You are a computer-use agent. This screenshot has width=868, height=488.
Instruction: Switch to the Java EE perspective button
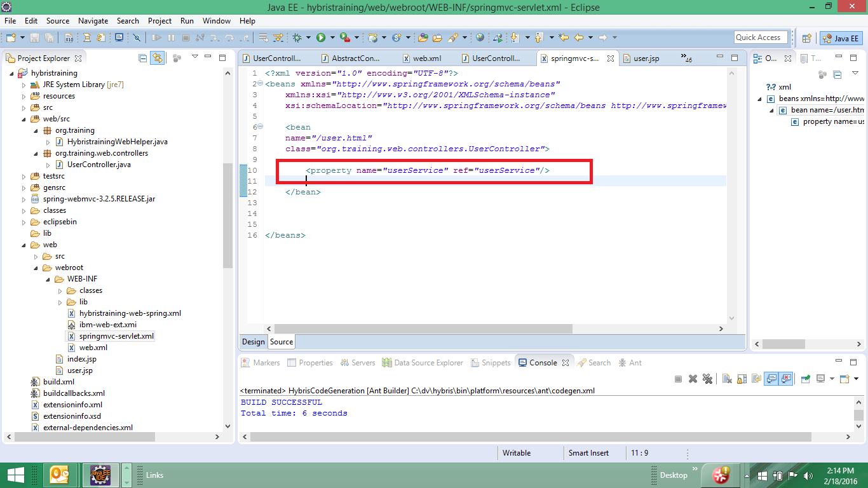(840, 39)
